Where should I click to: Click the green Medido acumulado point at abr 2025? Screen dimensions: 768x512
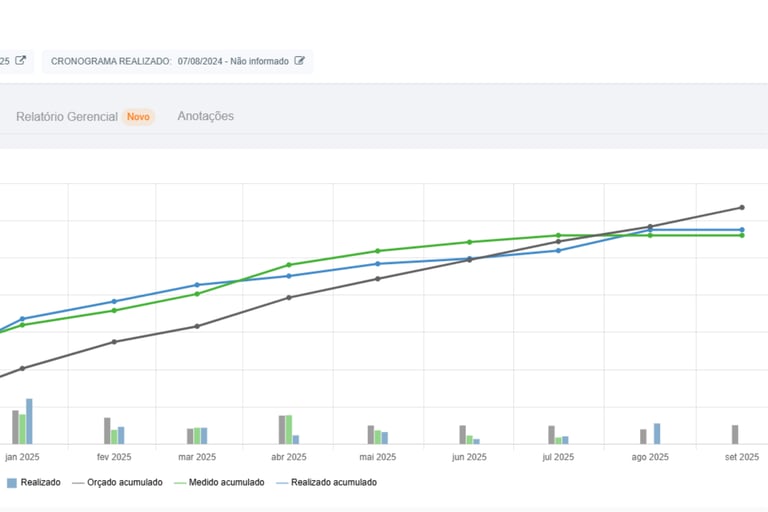(289, 265)
